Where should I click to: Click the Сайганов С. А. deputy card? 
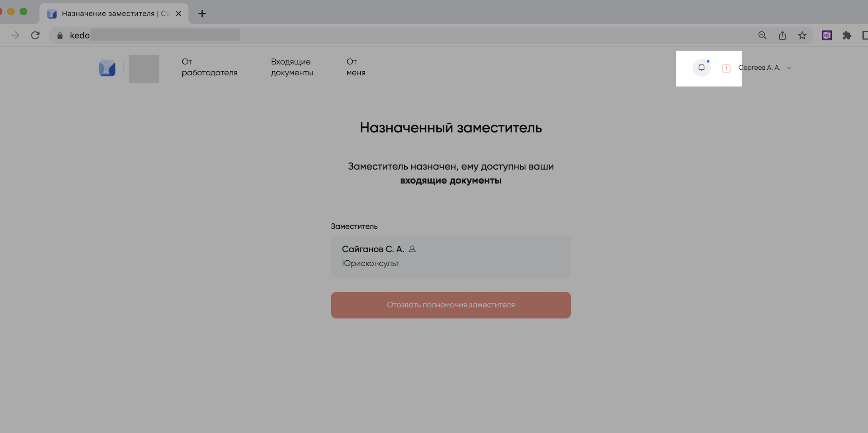point(451,256)
